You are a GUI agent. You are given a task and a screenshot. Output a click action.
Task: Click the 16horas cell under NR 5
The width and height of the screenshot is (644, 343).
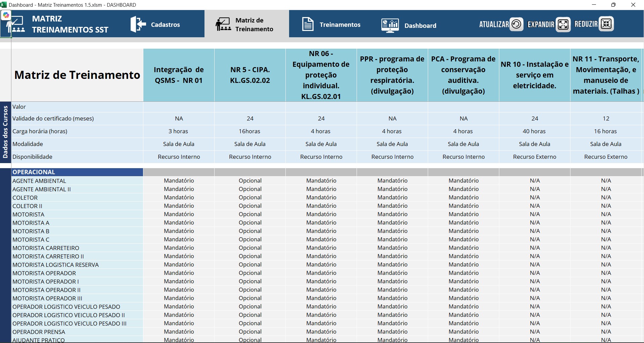(249, 131)
